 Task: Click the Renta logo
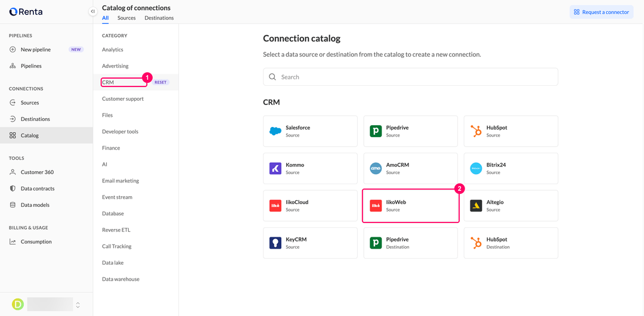point(26,12)
